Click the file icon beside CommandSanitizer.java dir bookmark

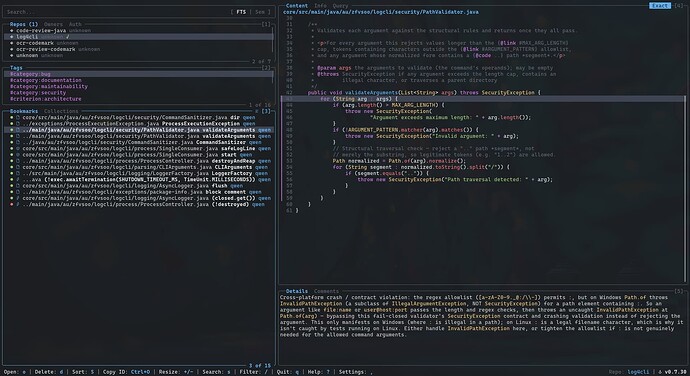click(x=18, y=118)
